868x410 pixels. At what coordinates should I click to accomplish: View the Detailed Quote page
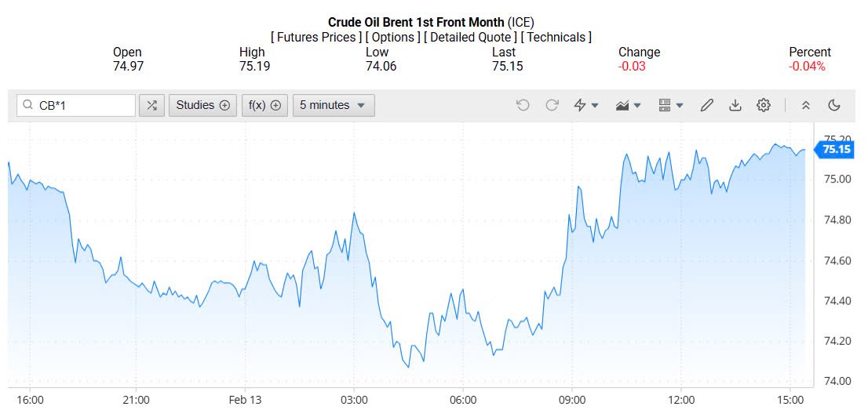coord(470,37)
